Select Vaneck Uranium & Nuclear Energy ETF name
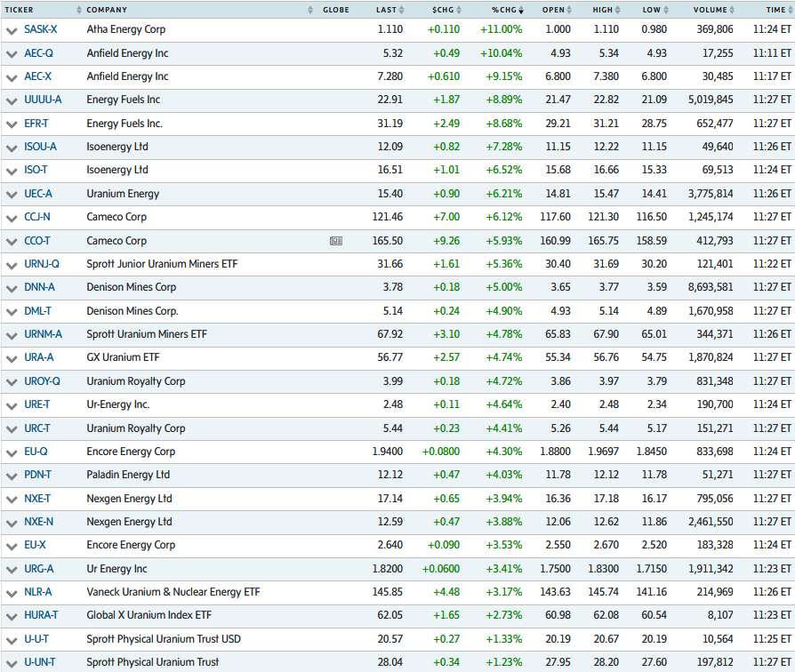This screenshot has width=795, height=672. coord(173,592)
